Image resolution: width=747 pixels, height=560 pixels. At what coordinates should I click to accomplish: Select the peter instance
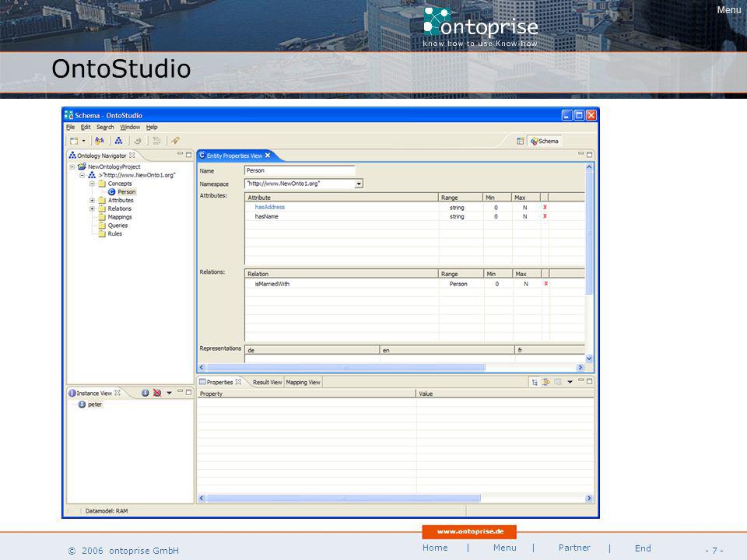(x=90, y=404)
